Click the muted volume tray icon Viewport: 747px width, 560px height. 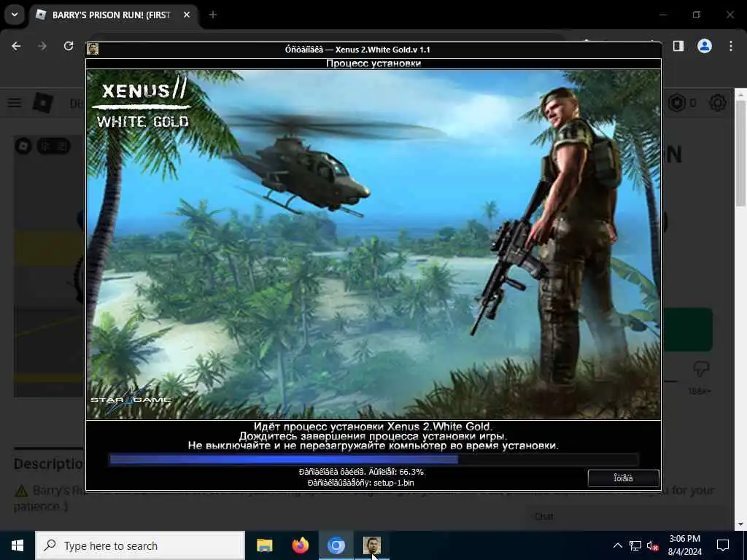(653, 545)
